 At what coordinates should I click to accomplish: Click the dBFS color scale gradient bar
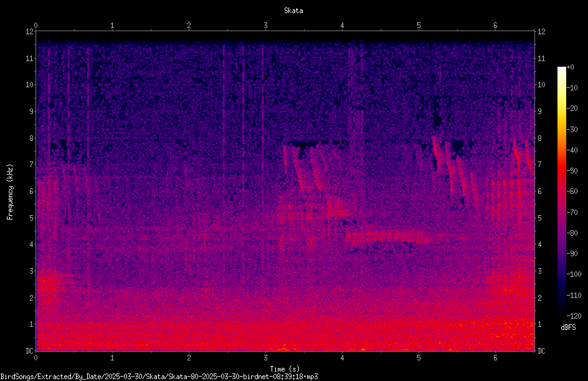click(561, 191)
